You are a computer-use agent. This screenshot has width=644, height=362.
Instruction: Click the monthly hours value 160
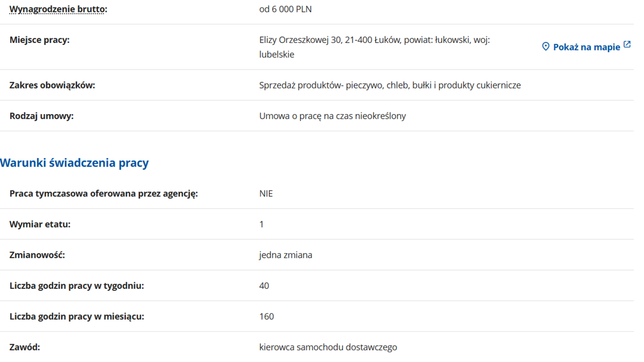click(x=266, y=316)
